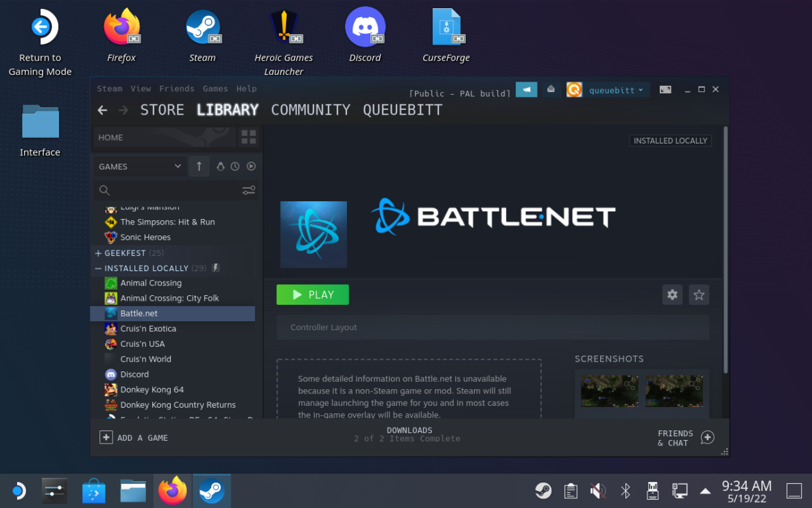The image size is (812, 508).
Task: Open Battle.net settings gear icon
Action: (x=672, y=295)
